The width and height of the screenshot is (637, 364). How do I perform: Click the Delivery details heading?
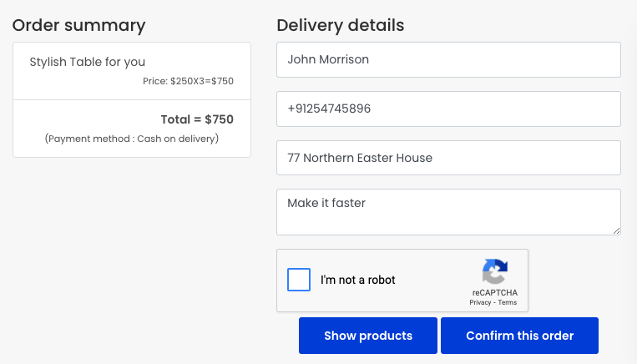pyautogui.click(x=341, y=25)
